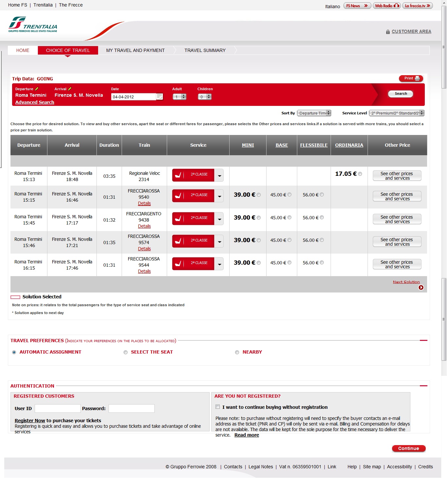This screenshot has height=483, width=448.
Task: Click the User ID field
Action: point(58,408)
